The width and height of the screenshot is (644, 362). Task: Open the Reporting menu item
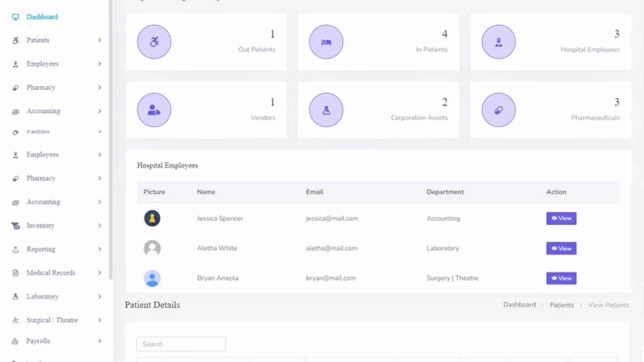click(40, 249)
